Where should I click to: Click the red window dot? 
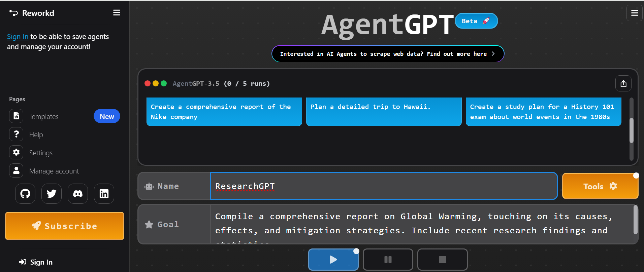[148, 83]
